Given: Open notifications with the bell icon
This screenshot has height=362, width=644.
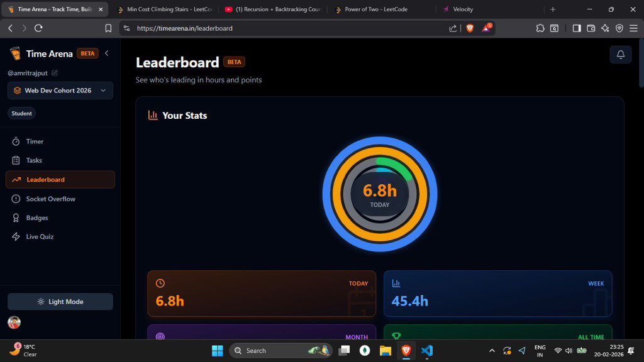Looking at the screenshot, I should (621, 55).
